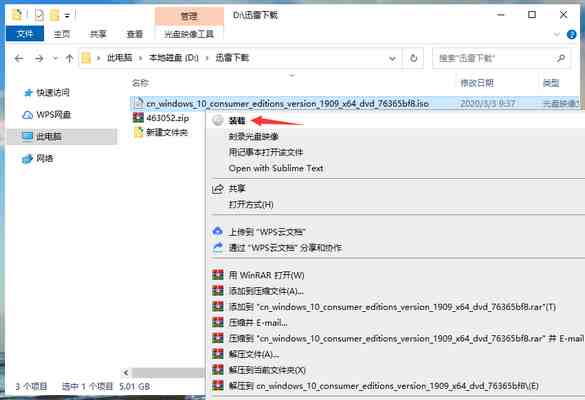The height and width of the screenshot is (400, 585).
Task: Click WPS share arrow icon
Action: coord(218,247)
